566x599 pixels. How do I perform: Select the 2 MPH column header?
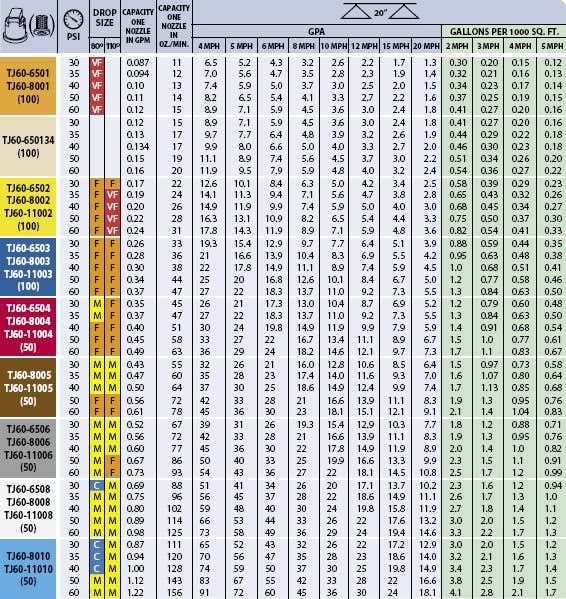[x=457, y=46]
